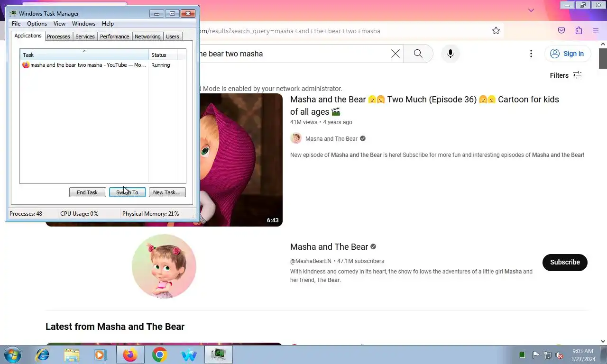This screenshot has width=607, height=364.
Task: Open Windows Explorer folder taskbar icon
Action: click(72, 355)
